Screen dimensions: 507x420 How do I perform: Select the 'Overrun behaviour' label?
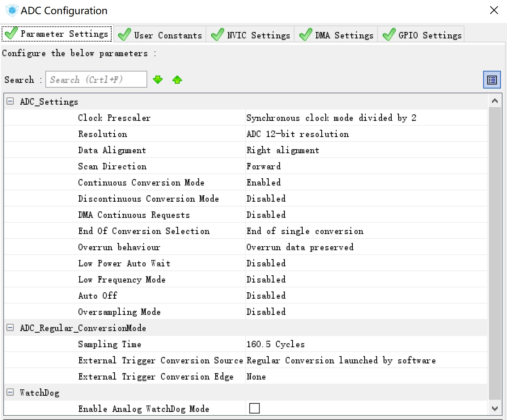tap(119, 247)
